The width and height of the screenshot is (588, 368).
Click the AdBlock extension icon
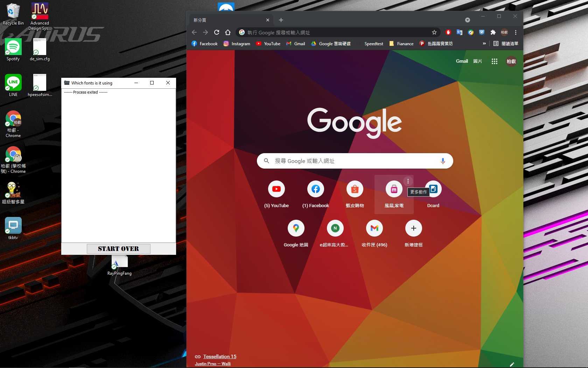[448, 32]
